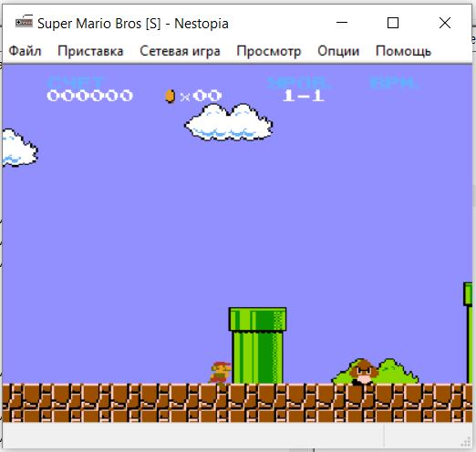Click the score counter 000000
Viewport: 476px width, 452px height.
click(x=89, y=96)
